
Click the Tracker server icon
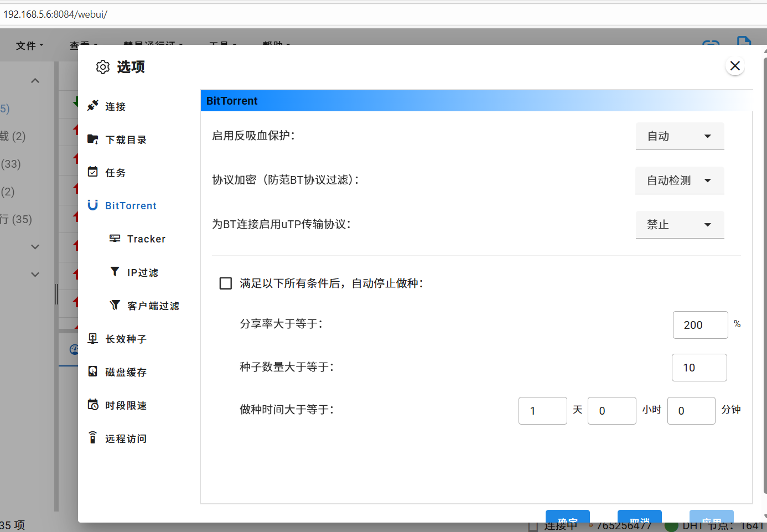pos(115,239)
